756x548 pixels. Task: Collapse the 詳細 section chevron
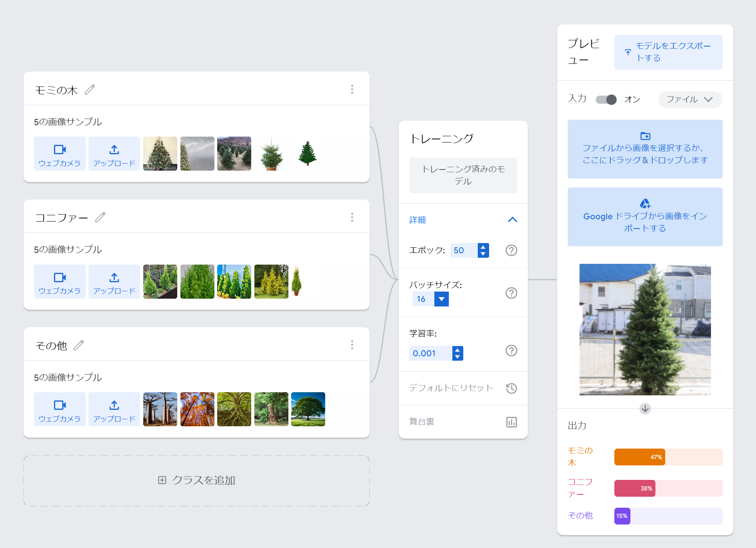(512, 220)
